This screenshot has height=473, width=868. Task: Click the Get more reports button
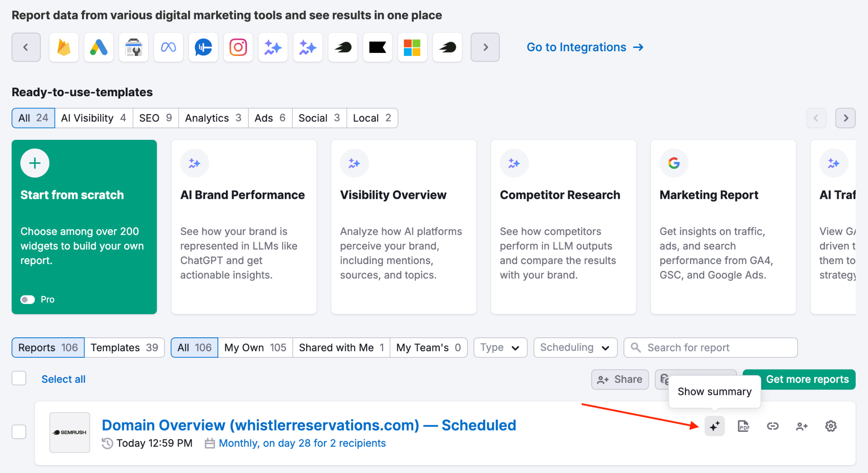[x=807, y=379]
